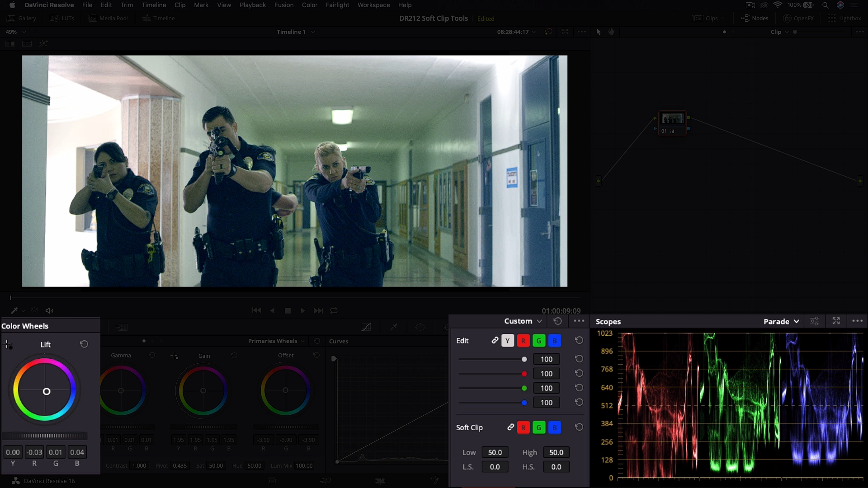
Task: Open the Color menu
Action: pos(310,5)
